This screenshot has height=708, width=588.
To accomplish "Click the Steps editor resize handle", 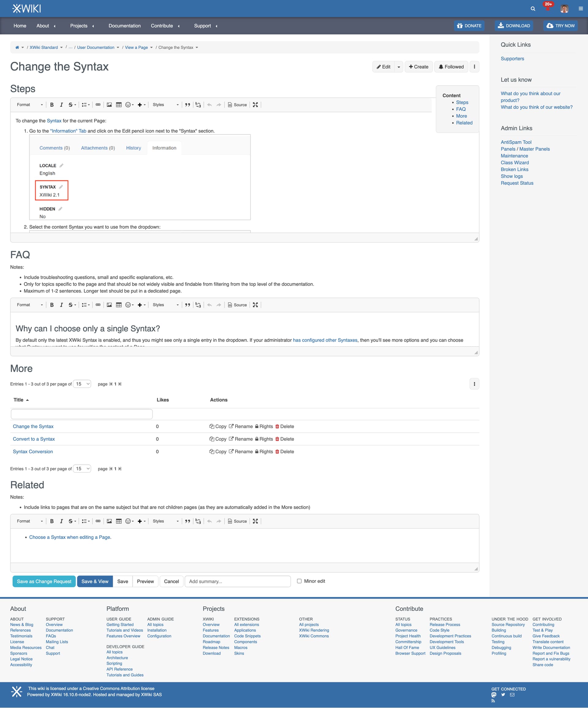I will coord(476,239).
